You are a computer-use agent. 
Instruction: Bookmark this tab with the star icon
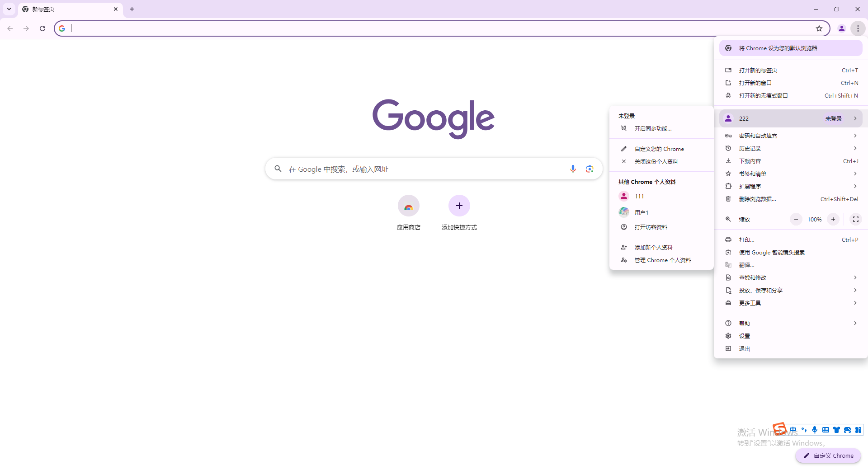819,28
